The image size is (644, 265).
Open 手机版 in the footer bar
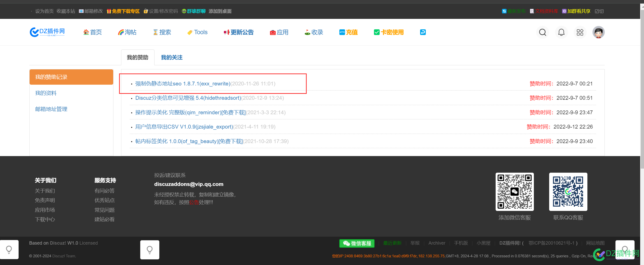pyautogui.click(x=461, y=243)
